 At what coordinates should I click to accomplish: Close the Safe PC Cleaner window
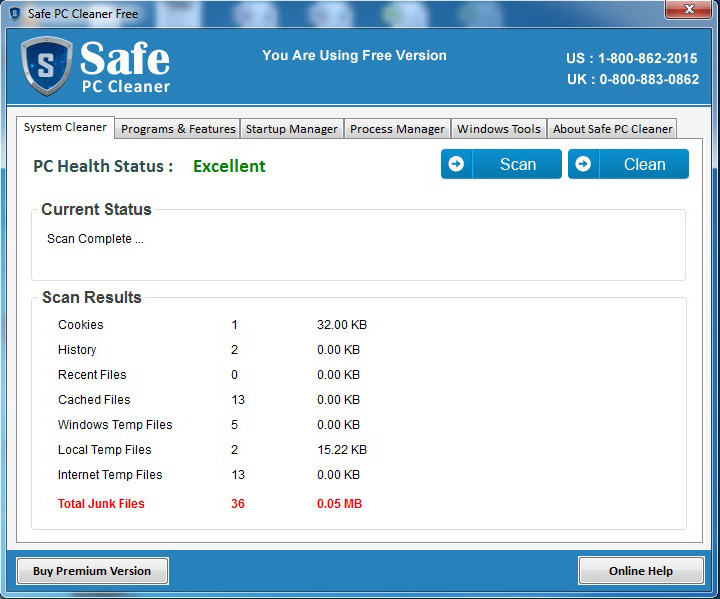coord(689,9)
